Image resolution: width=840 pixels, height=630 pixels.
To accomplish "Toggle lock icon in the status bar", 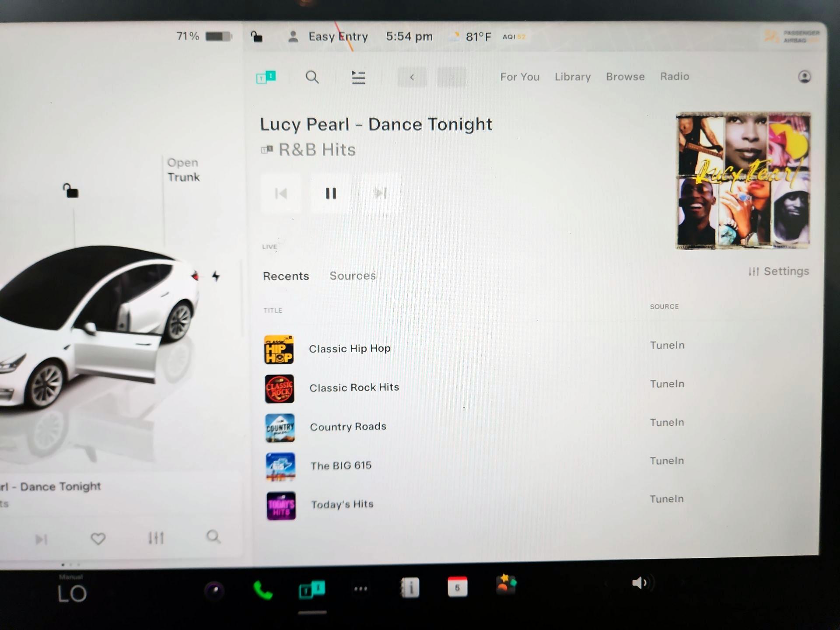I will pos(256,37).
